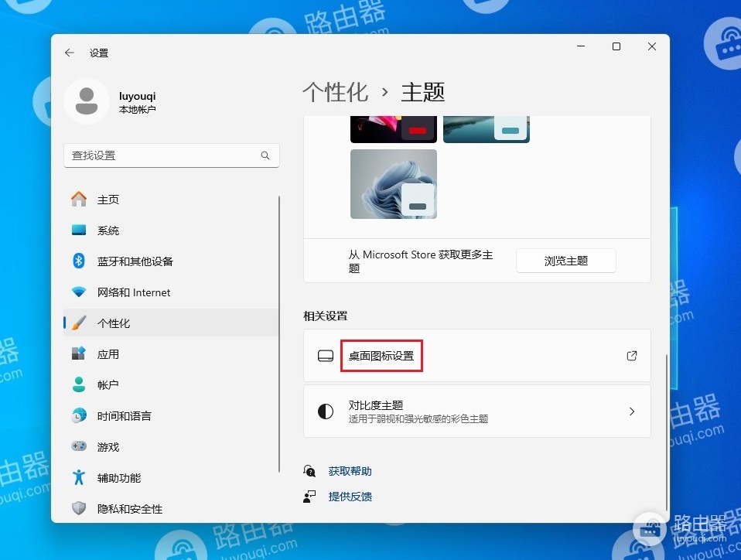The width and height of the screenshot is (741, 560).
Task: Select the grey Windows bloom theme thumbnail
Action: point(393,184)
